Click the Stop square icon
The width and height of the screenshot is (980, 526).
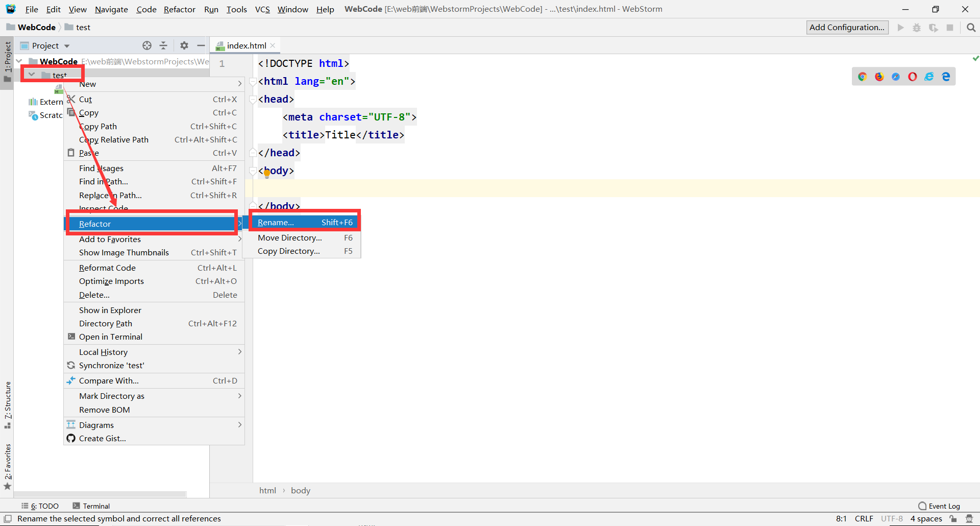tap(950, 28)
